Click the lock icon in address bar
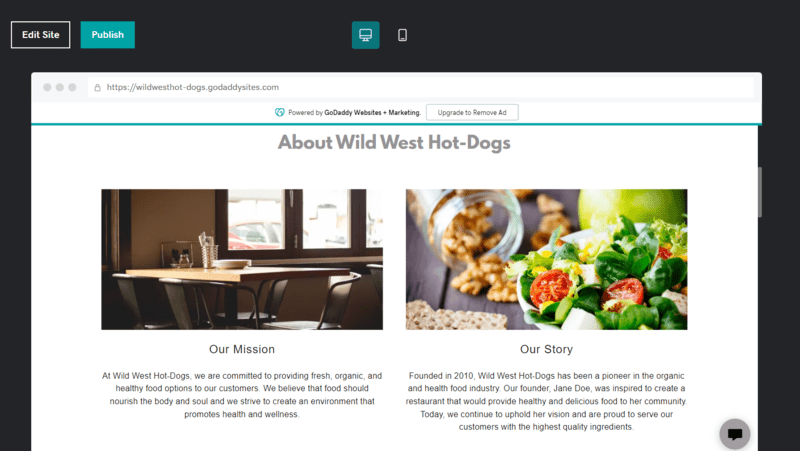 coord(97,87)
